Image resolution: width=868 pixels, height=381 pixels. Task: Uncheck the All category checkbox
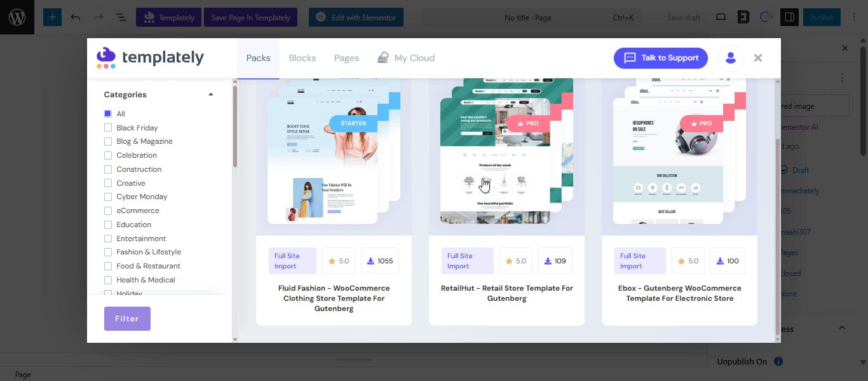pyautogui.click(x=108, y=114)
